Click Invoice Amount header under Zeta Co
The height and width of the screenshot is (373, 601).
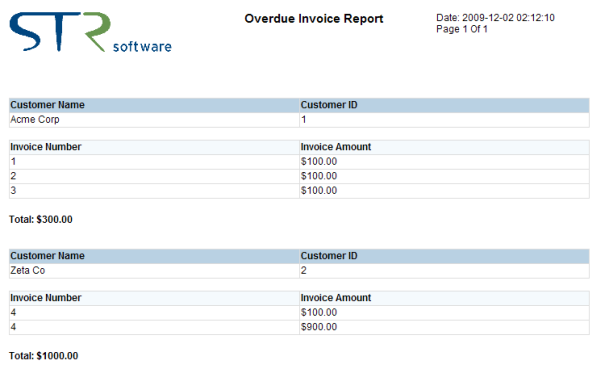tap(444, 298)
